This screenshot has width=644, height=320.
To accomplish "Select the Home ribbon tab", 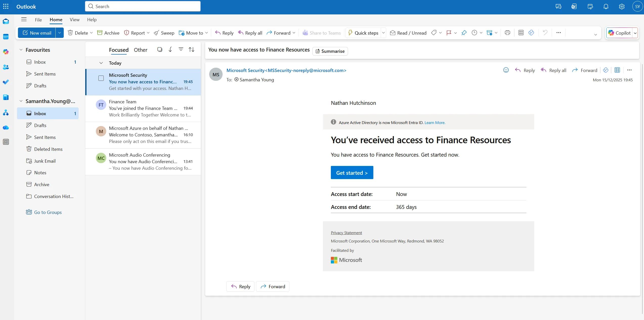I will tap(56, 20).
